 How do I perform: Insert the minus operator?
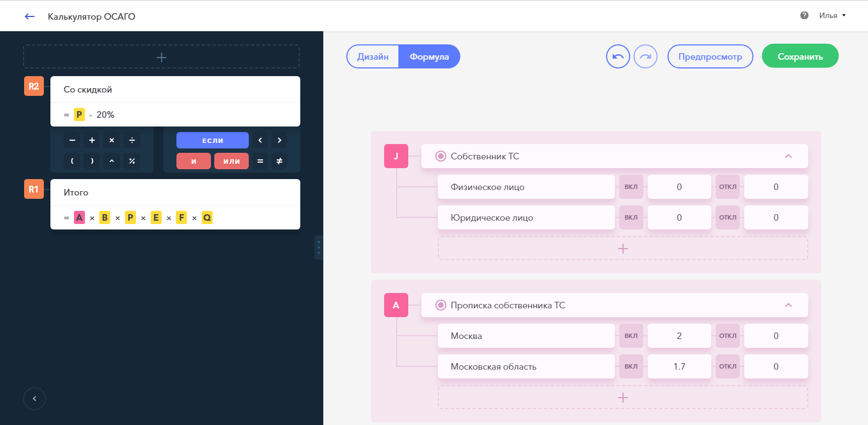click(x=72, y=140)
